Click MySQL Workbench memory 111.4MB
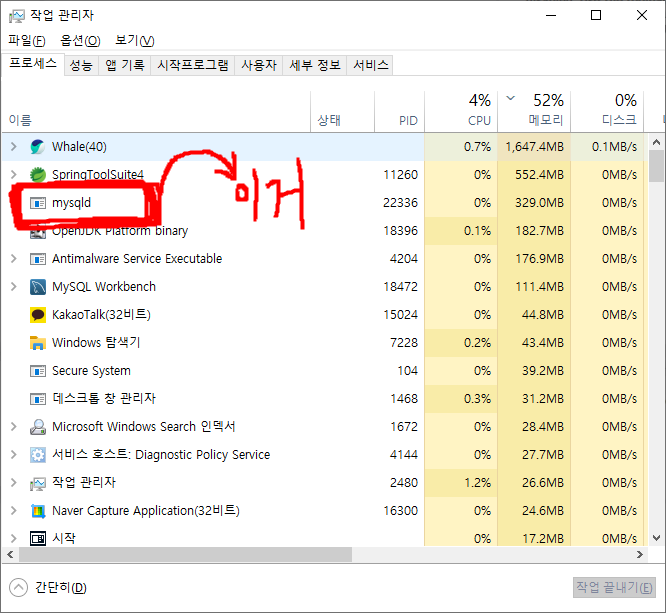Image resolution: width=666 pixels, height=613 pixels. [539, 287]
